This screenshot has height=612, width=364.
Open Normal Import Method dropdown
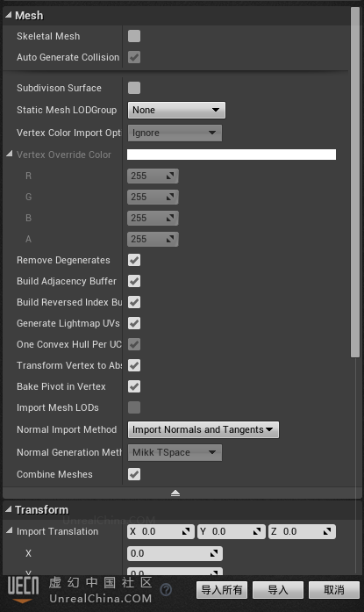coord(203,429)
